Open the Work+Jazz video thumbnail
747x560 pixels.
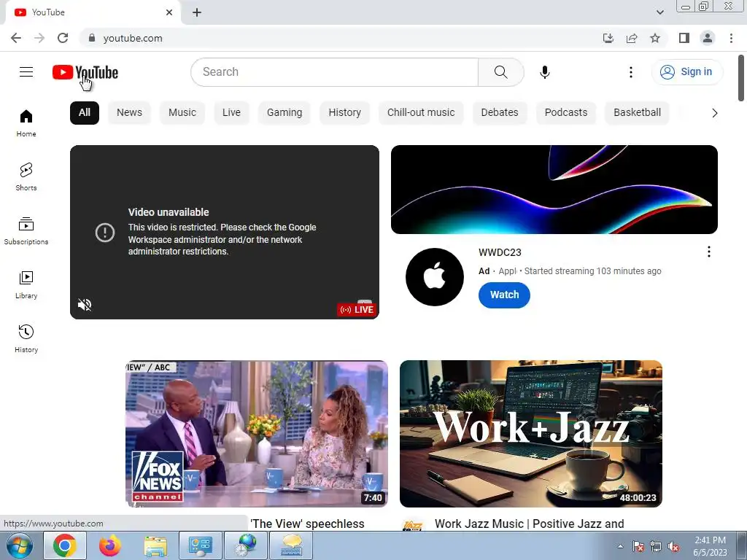531,434
